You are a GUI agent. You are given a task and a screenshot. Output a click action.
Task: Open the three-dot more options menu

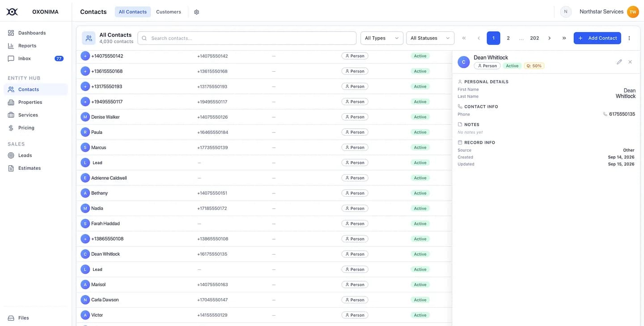[x=629, y=38]
